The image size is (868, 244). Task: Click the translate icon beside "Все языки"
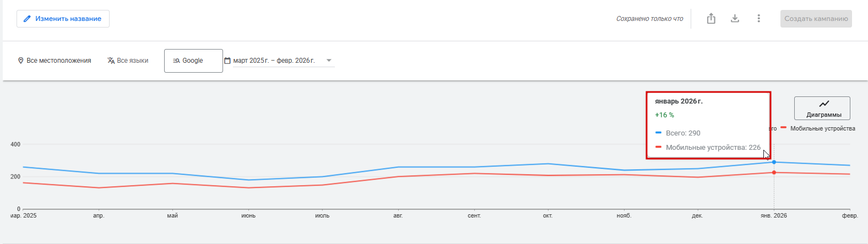pyautogui.click(x=111, y=61)
